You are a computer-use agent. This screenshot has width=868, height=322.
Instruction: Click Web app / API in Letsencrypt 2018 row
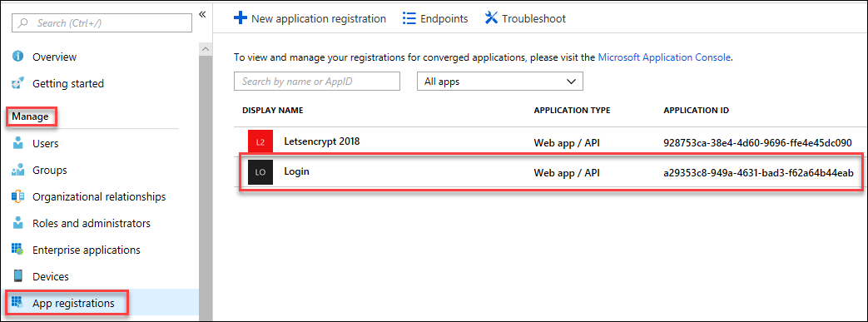tap(567, 143)
